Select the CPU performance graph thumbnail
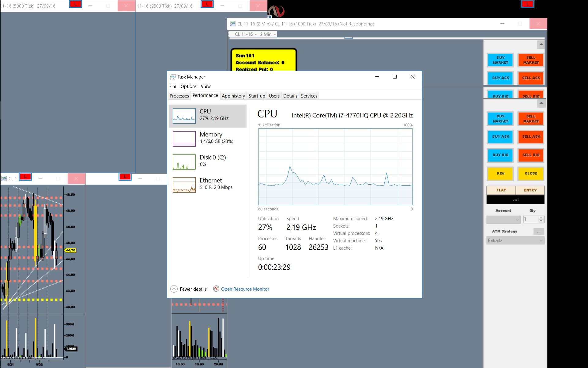The height and width of the screenshot is (368, 588). [x=184, y=116]
